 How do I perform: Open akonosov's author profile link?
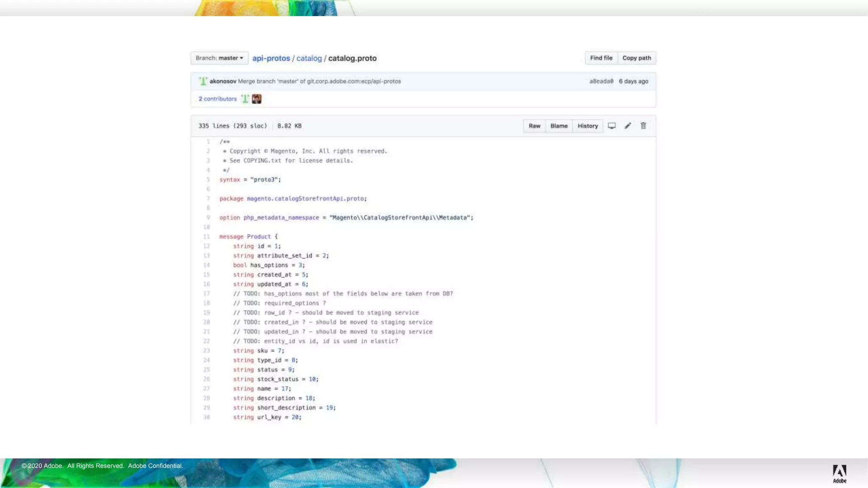click(223, 81)
